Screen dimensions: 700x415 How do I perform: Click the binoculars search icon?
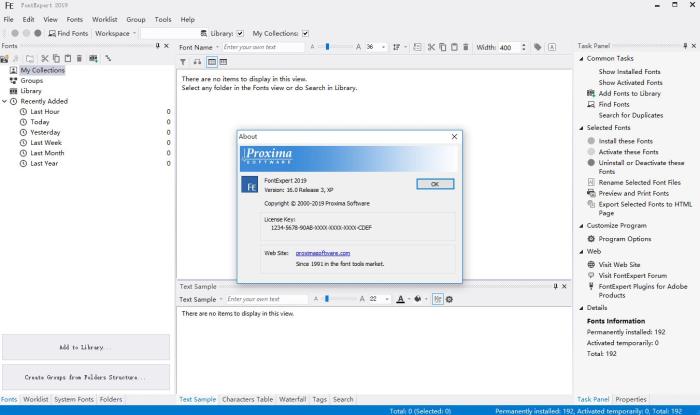click(x=197, y=62)
